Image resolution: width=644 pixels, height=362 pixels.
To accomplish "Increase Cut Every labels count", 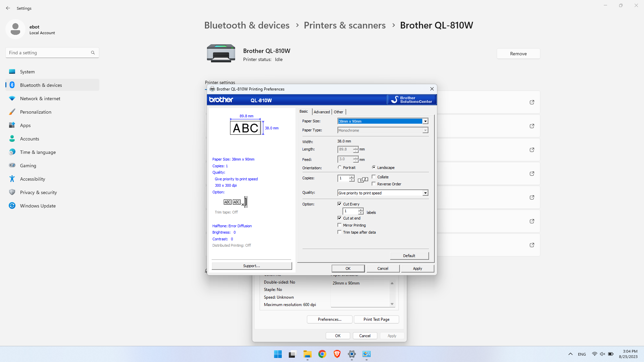I will [361, 209].
